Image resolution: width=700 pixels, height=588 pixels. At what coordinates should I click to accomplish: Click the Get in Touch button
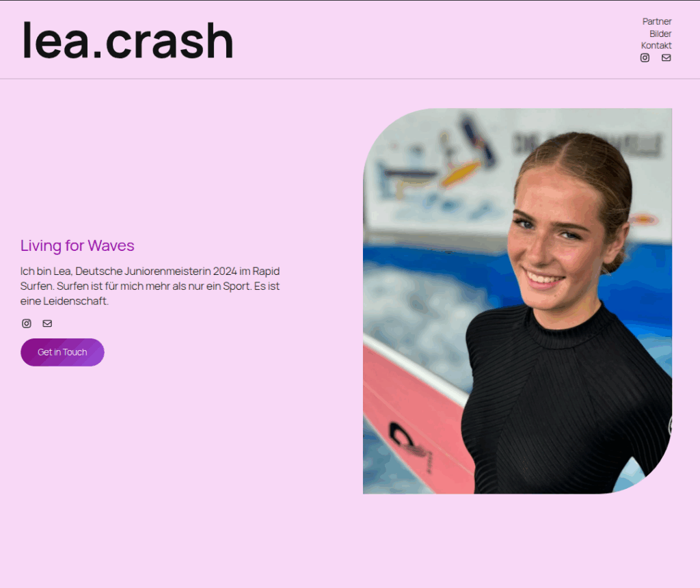coord(62,352)
